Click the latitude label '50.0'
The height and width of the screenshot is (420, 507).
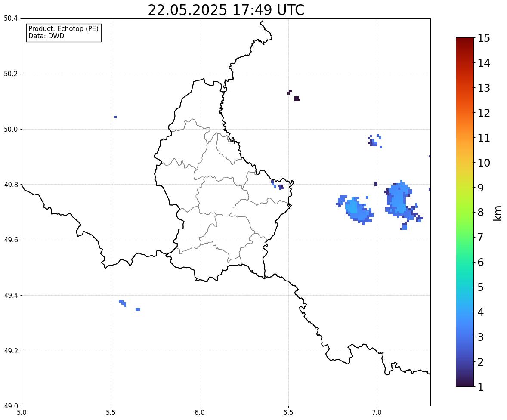click(10, 130)
